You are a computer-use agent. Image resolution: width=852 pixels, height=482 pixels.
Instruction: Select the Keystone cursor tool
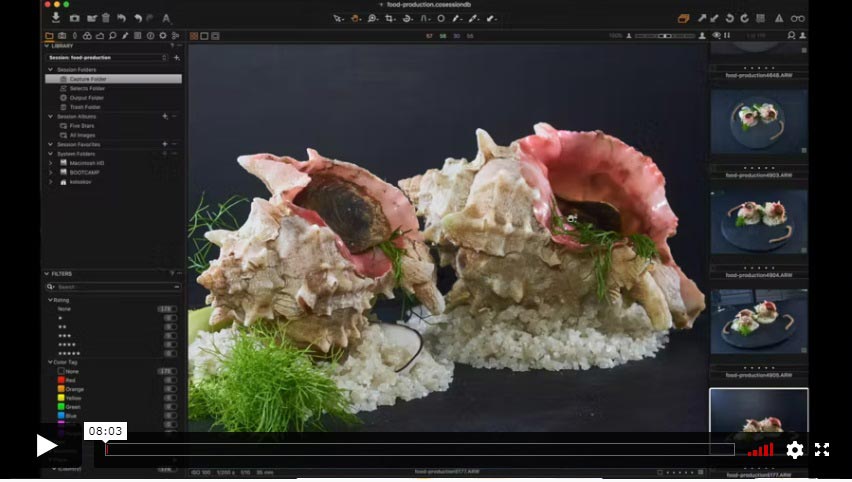[x=425, y=18]
